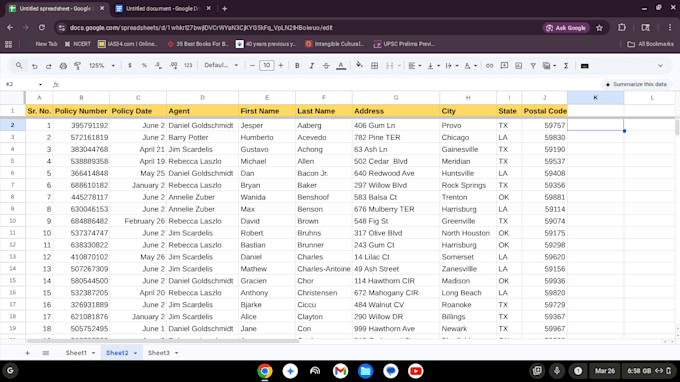
Task: Open horizontal align options
Action: click(415, 66)
